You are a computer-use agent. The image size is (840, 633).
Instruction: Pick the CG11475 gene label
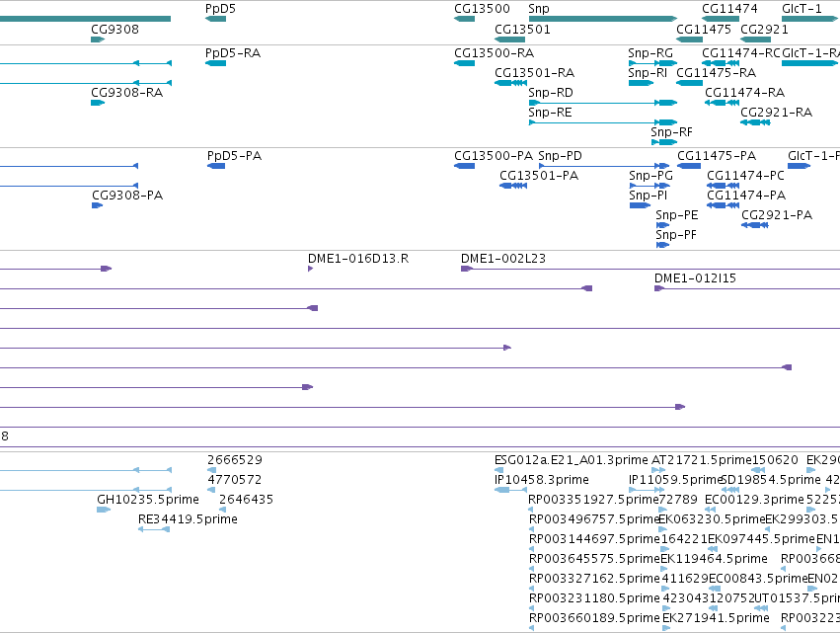click(x=704, y=29)
